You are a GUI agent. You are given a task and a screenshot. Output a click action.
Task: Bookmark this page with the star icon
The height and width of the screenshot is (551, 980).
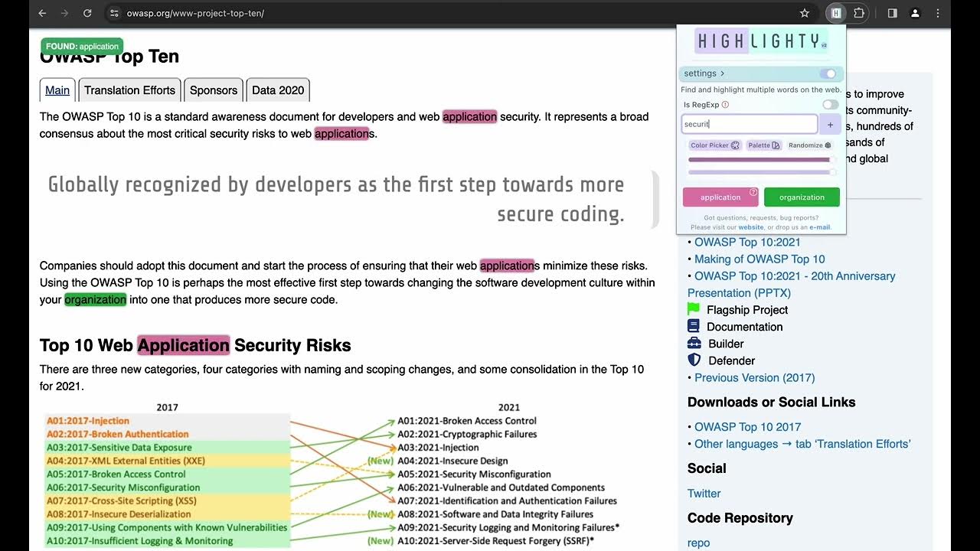(805, 13)
